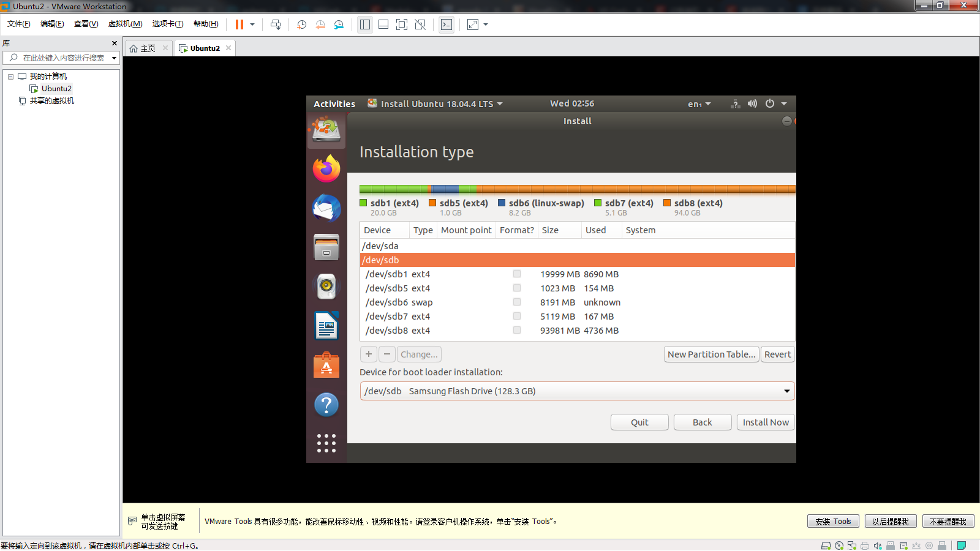
Task: Open the 虚拟机 menu
Action: (124, 24)
